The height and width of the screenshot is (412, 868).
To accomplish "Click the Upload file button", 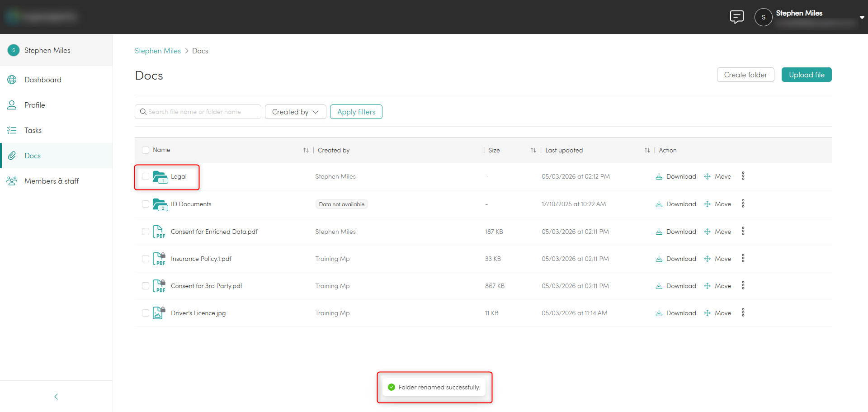I will point(807,75).
